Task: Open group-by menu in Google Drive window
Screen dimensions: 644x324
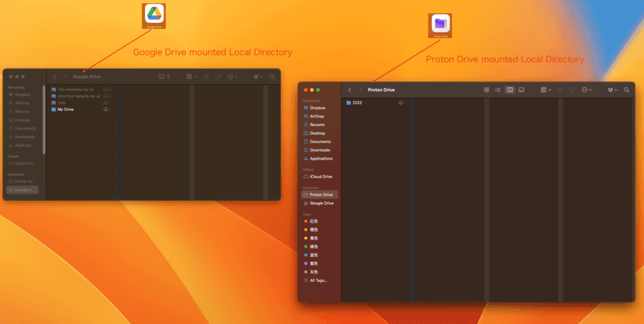Action: coord(191,77)
